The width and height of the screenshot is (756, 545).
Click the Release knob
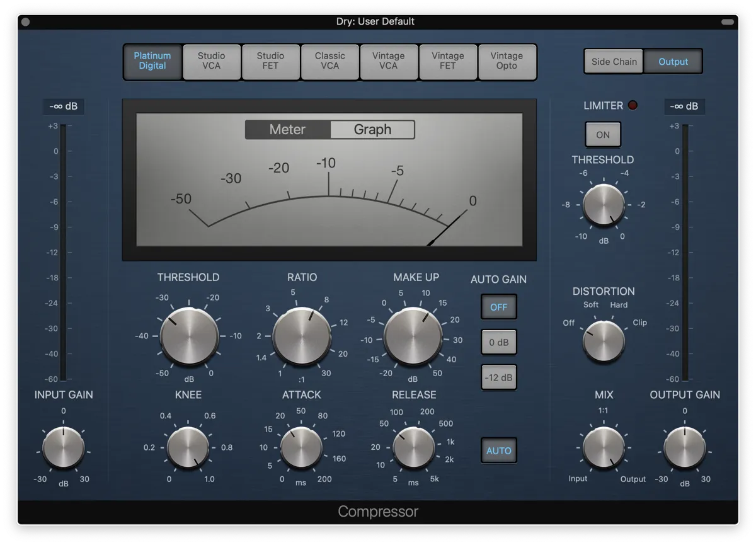click(x=413, y=448)
